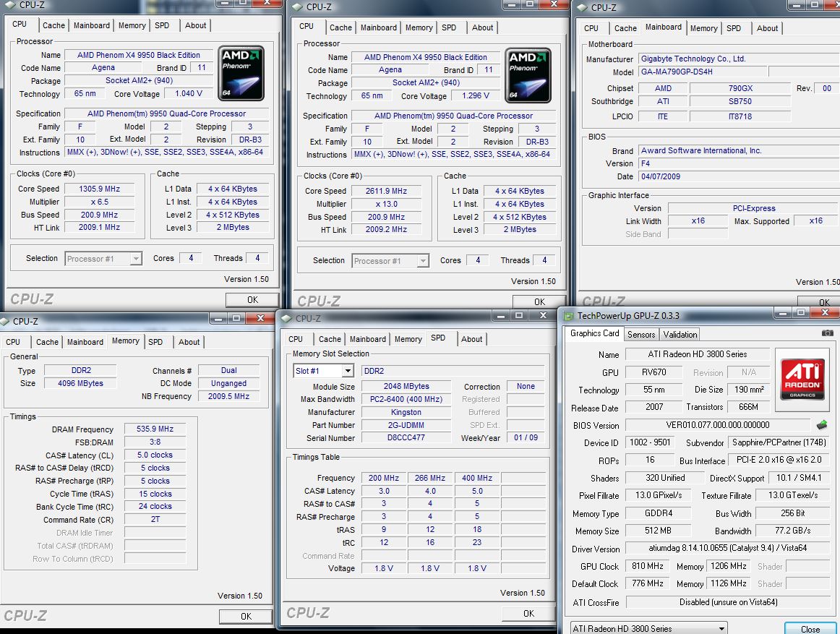This screenshot has width=840, height=634.
Task: Expand the ATI Radeon HD 3800 Series GPU selector
Action: coord(721,628)
